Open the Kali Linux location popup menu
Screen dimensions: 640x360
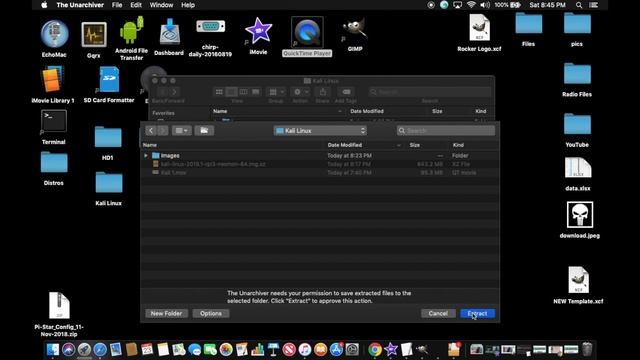tap(320, 131)
